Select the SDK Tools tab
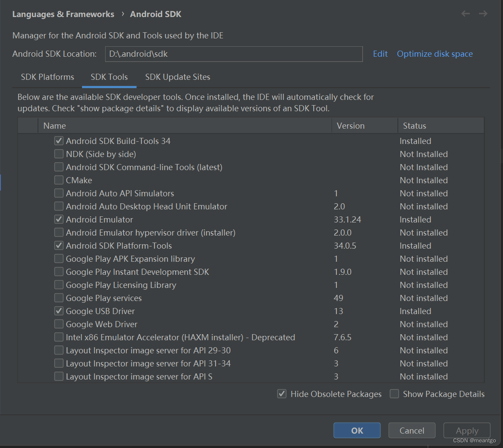The height and width of the screenshot is (448, 503). (x=109, y=77)
